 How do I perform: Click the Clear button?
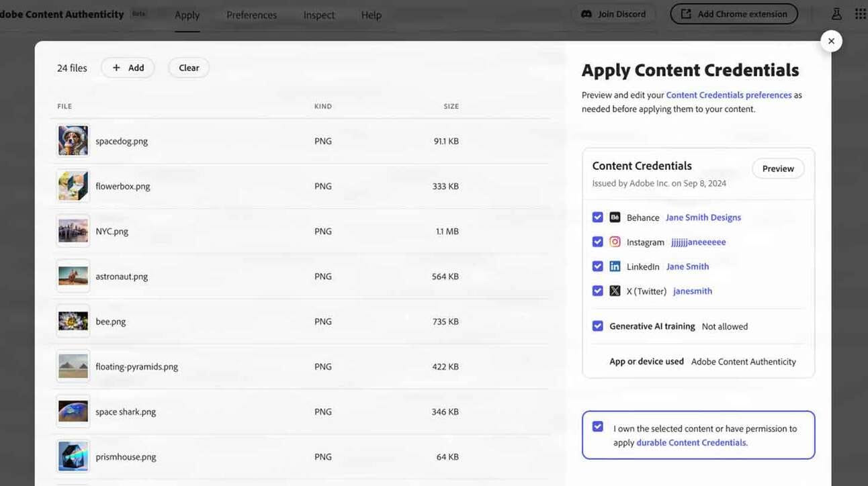189,68
